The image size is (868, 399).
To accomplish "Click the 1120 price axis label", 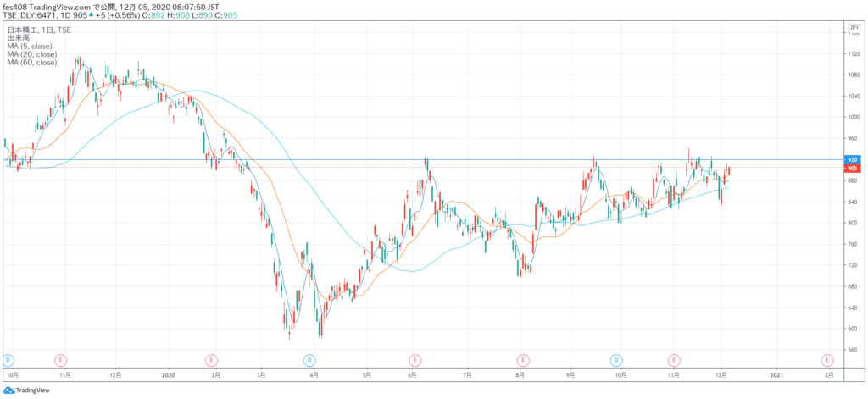I will pos(854,54).
